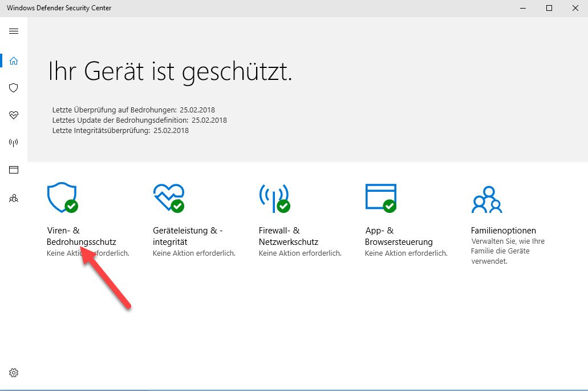This screenshot has width=588, height=391.
Task: Open Geräteleistung & -integrität title link
Action: click(188, 236)
